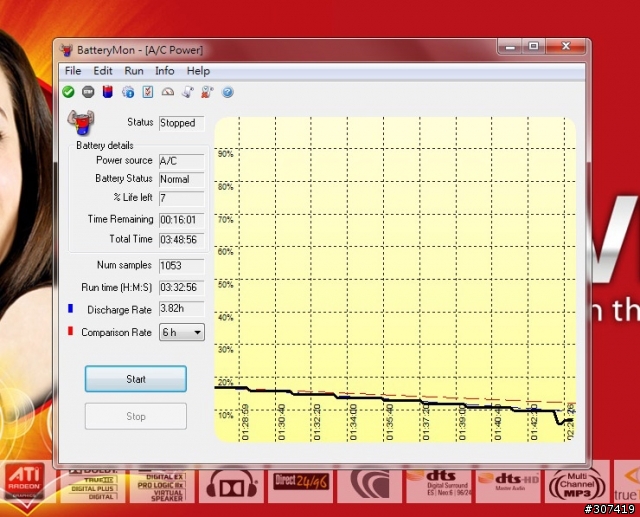Viewport: 640px width, 517px height.
Task: Click the dts-HD Master Audio badge
Action: 508,481
